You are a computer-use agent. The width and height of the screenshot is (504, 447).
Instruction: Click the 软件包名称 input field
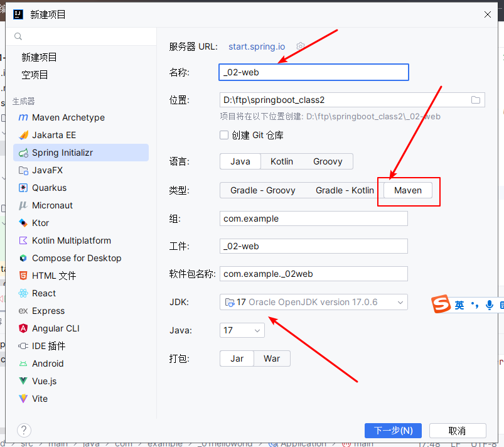pos(314,274)
